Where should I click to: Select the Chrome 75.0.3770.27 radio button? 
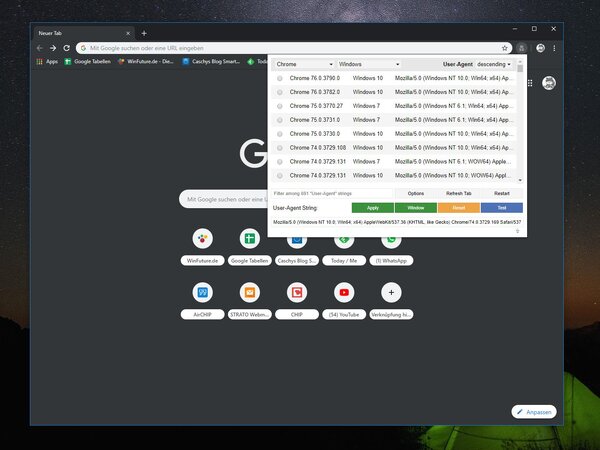coord(280,106)
